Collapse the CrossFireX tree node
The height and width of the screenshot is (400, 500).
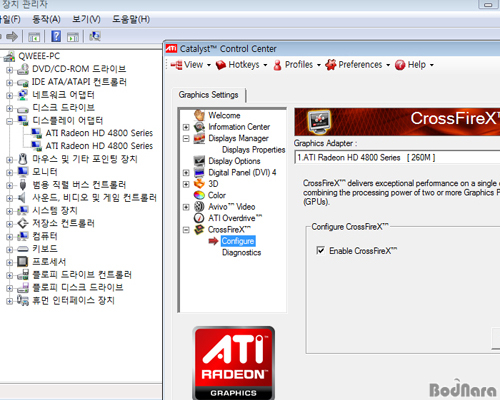pyautogui.click(x=186, y=230)
